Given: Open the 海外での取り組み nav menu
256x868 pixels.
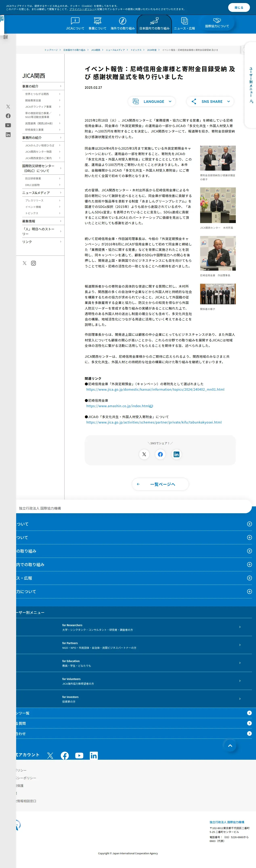Looking at the screenshot, I should (123, 24).
